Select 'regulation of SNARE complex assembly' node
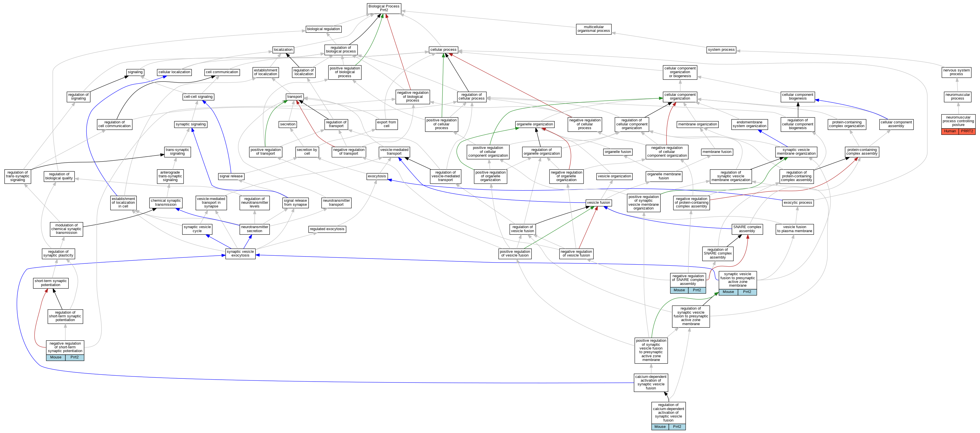The width and height of the screenshot is (980, 433). [x=718, y=254]
